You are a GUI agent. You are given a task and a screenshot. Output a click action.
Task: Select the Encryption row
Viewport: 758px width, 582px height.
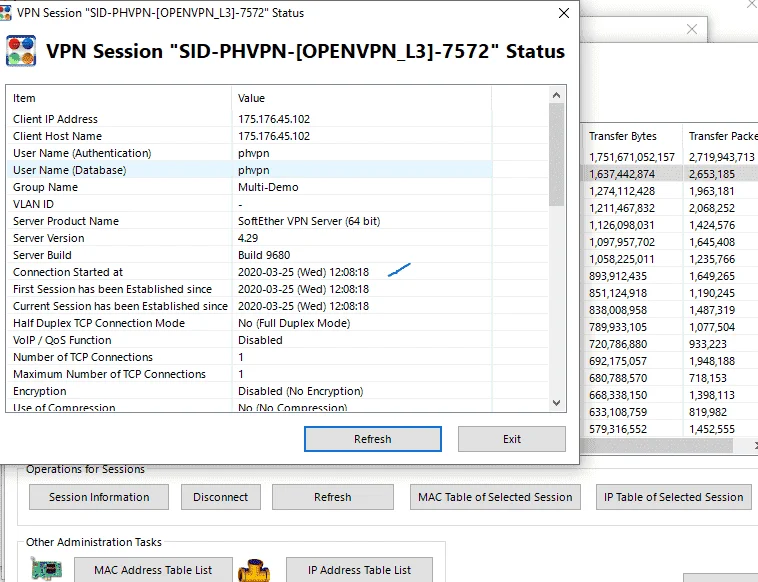click(249, 391)
